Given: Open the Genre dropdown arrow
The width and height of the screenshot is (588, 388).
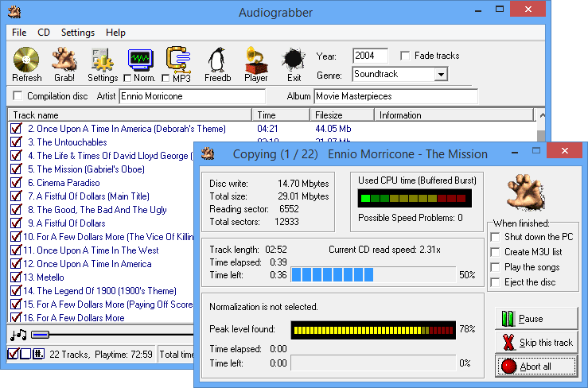Looking at the screenshot, I should (441, 74).
